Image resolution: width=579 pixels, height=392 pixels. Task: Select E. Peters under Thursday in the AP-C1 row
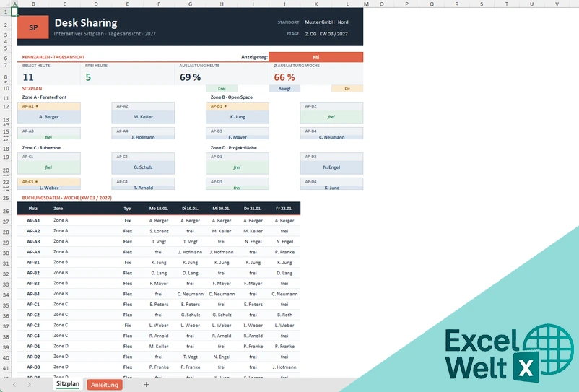[253, 305]
